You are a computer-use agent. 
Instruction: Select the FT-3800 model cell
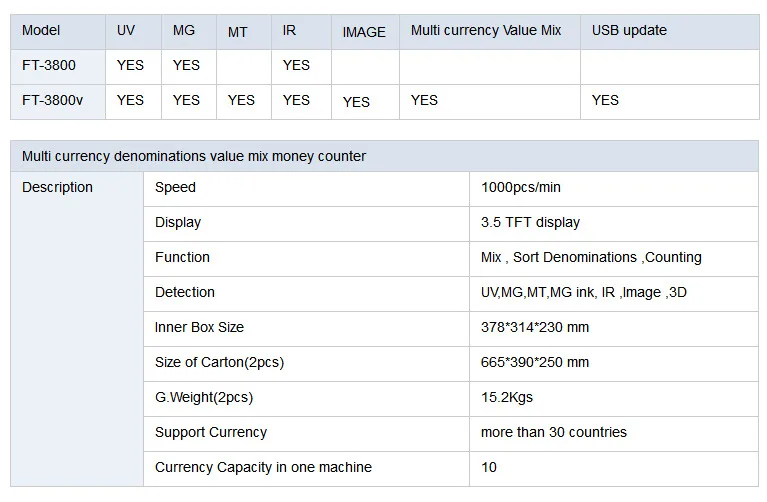[x=58, y=67]
